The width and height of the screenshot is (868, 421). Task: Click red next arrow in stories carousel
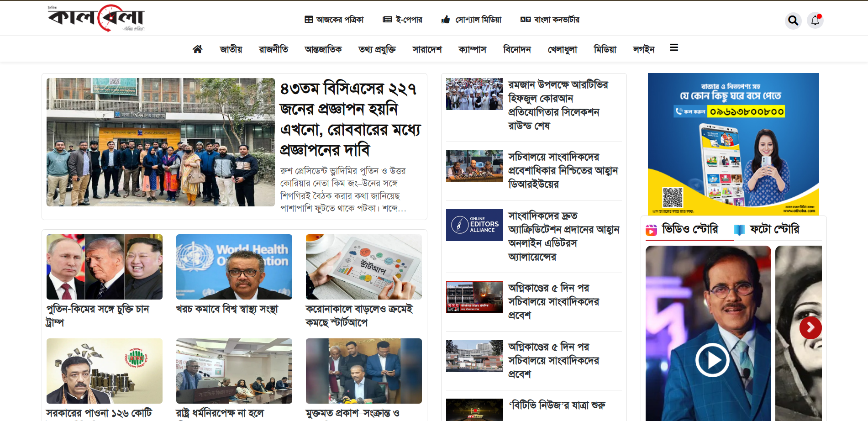tap(810, 327)
